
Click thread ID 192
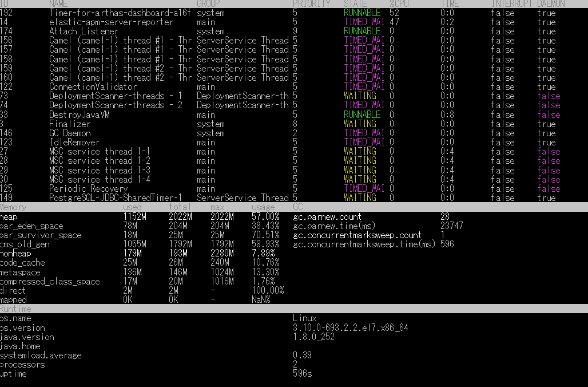tap(6, 13)
